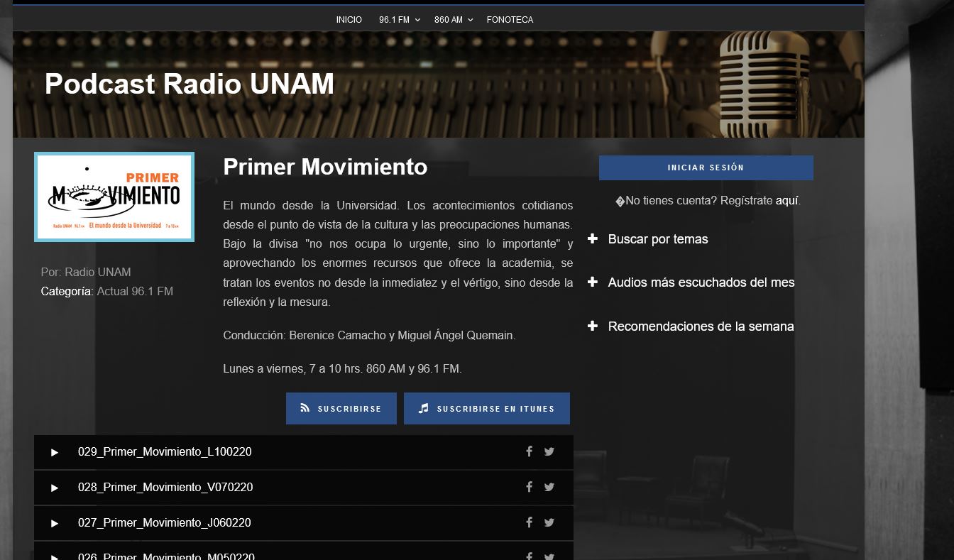954x560 pixels.
Task: Expand Recomendaciones de la semana
Action: [x=691, y=326]
